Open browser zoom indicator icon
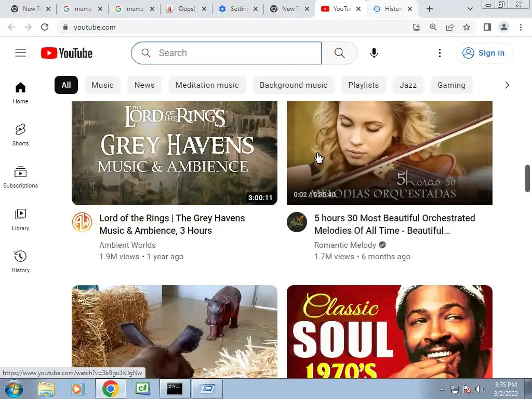This screenshot has width=532, height=399. coord(433,27)
